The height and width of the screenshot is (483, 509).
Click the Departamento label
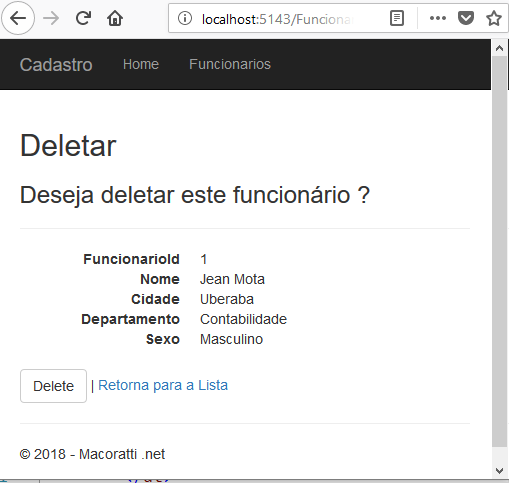pos(131,319)
